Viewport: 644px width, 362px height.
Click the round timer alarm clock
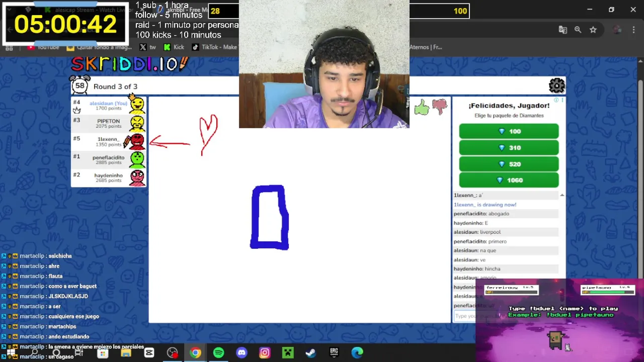point(79,85)
